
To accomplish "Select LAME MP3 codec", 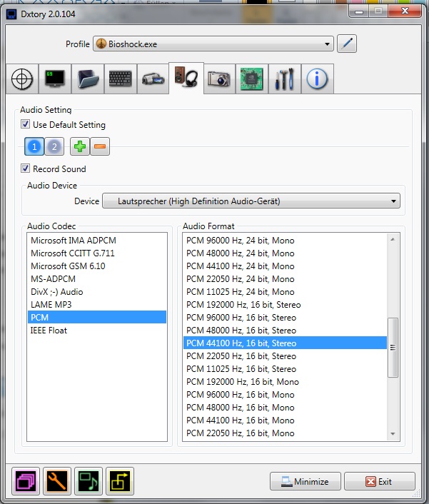I will click(97, 305).
